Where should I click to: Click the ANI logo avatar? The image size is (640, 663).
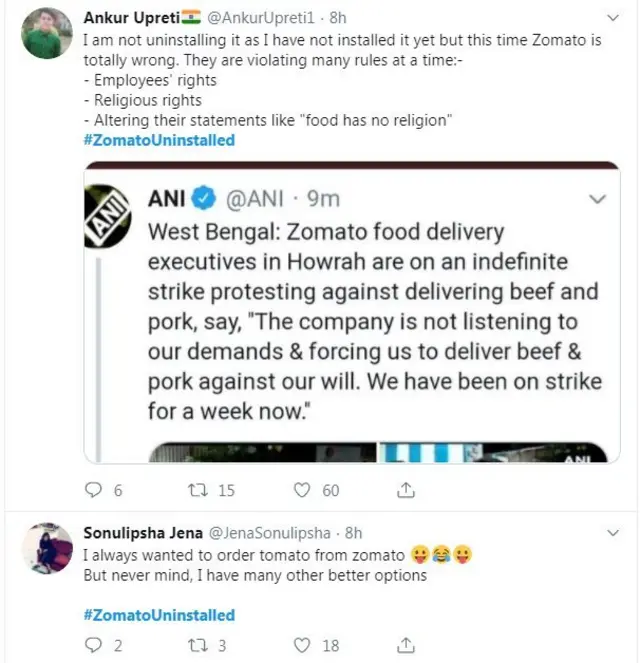click(108, 216)
